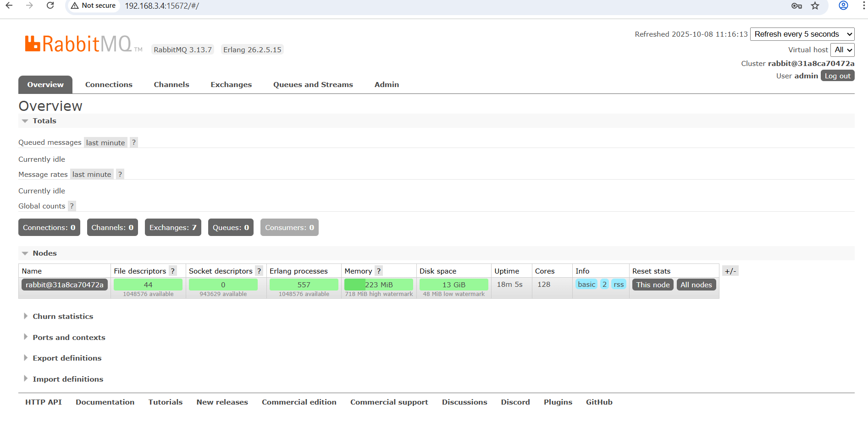This screenshot has width=868, height=422.
Task: Open help for Memory column
Action: tap(379, 271)
